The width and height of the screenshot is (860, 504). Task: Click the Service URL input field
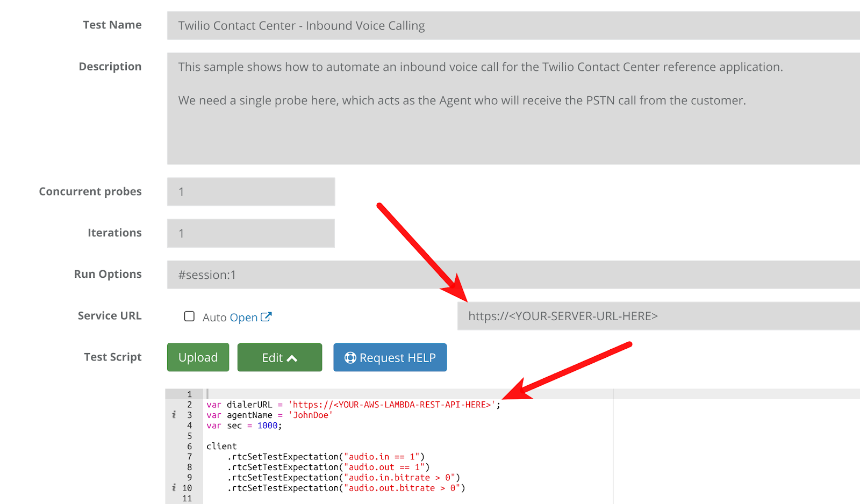coord(658,316)
